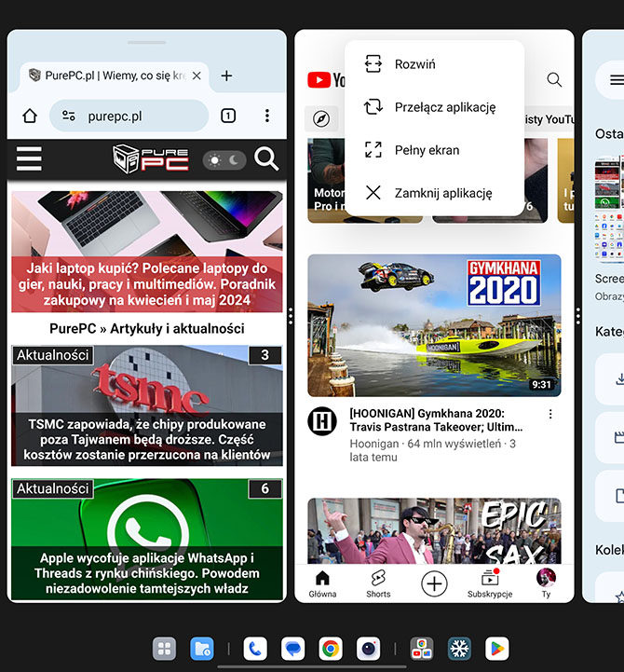Open TSMC chips news article
This screenshot has width=624, height=672.
coord(147,405)
